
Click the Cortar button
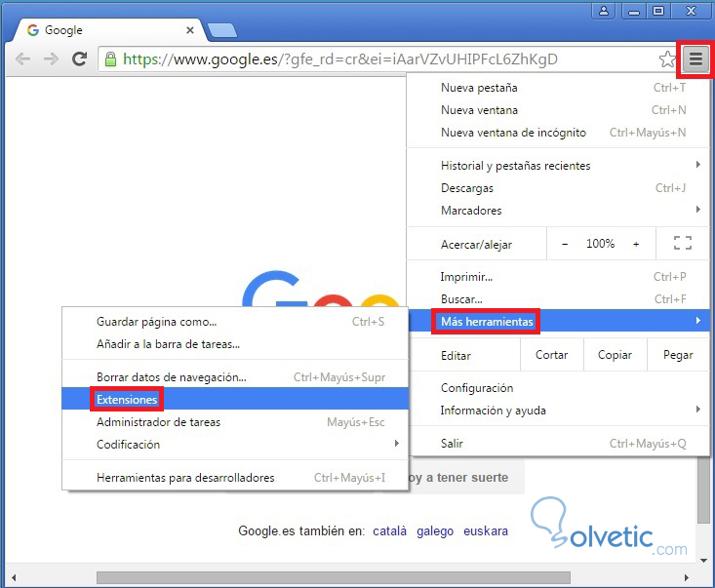[x=552, y=355]
